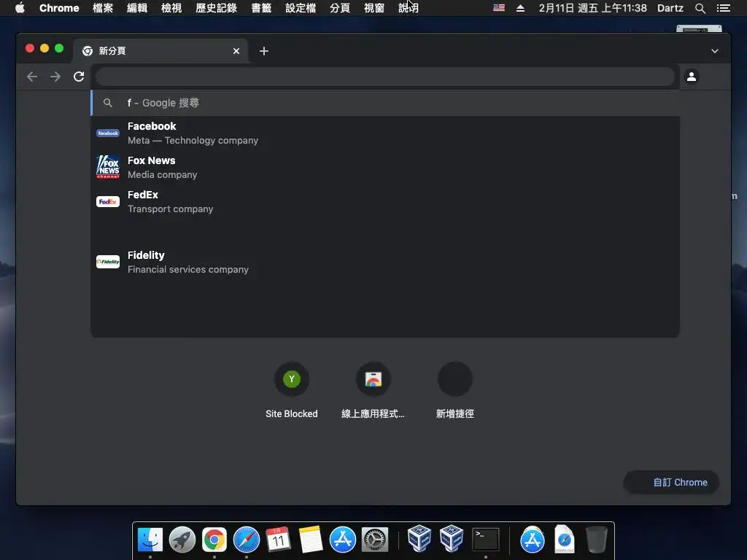The height and width of the screenshot is (560, 747).
Task: Select 'Fidelity' suggestion text
Action: (146, 255)
